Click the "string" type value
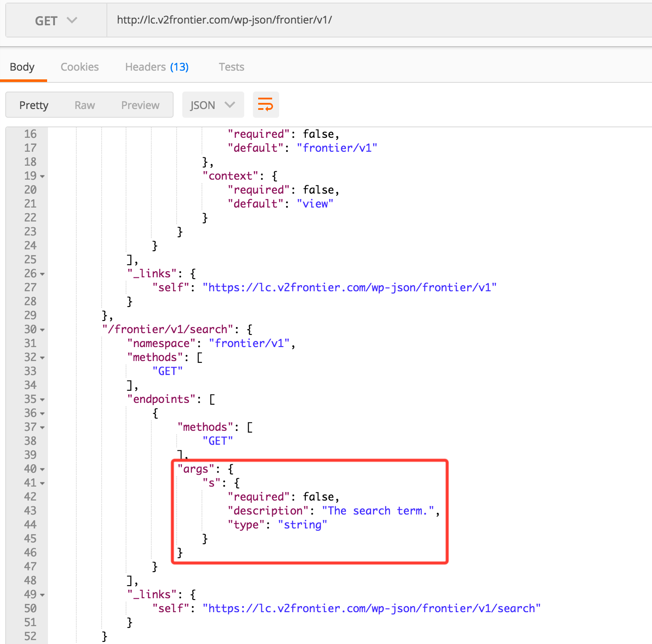This screenshot has width=652, height=644. 303,525
